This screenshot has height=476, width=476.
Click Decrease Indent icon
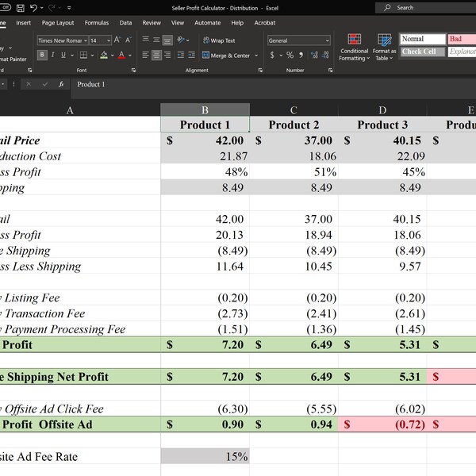coord(181,55)
